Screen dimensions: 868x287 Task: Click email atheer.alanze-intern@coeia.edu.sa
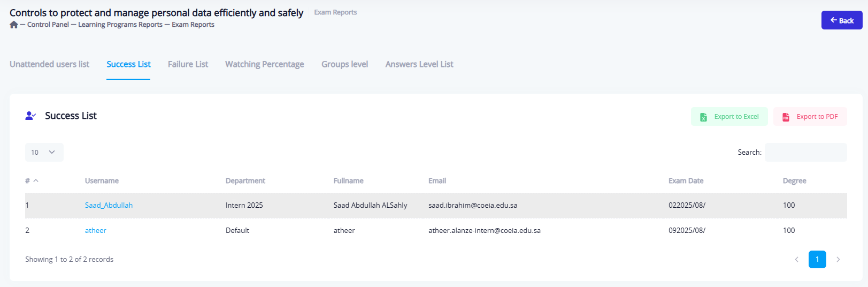[485, 230]
